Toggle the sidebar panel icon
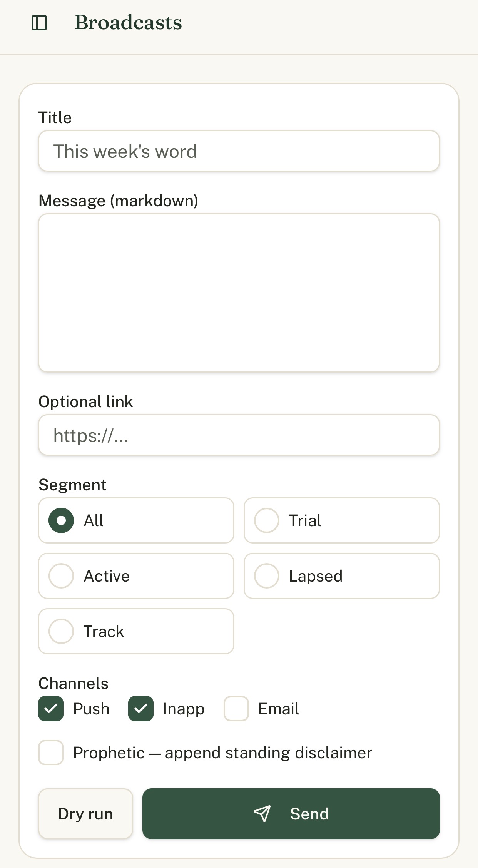478x868 pixels. click(39, 23)
